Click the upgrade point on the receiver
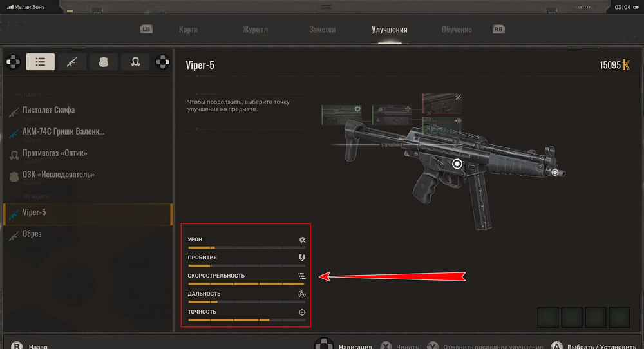The width and height of the screenshot is (644, 349). pos(457,164)
